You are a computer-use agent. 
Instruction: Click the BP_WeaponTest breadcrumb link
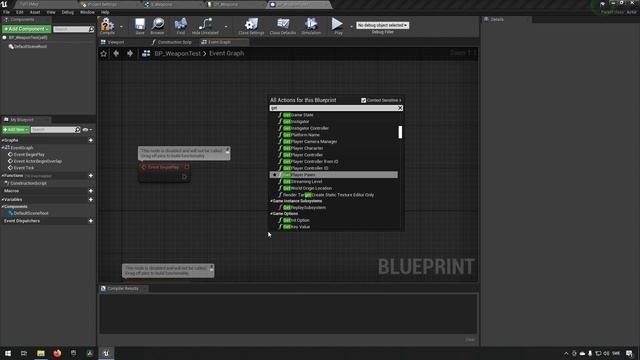tap(177, 53)
